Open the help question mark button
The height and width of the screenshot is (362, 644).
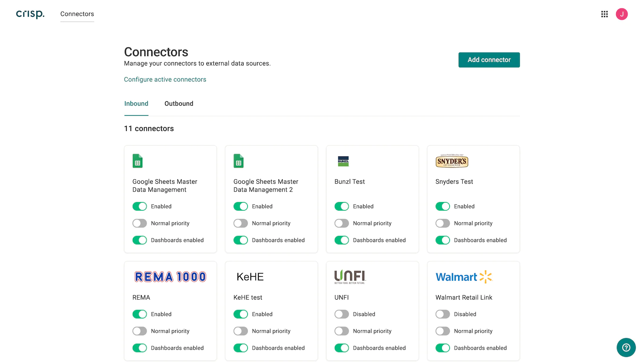(626, 348)
